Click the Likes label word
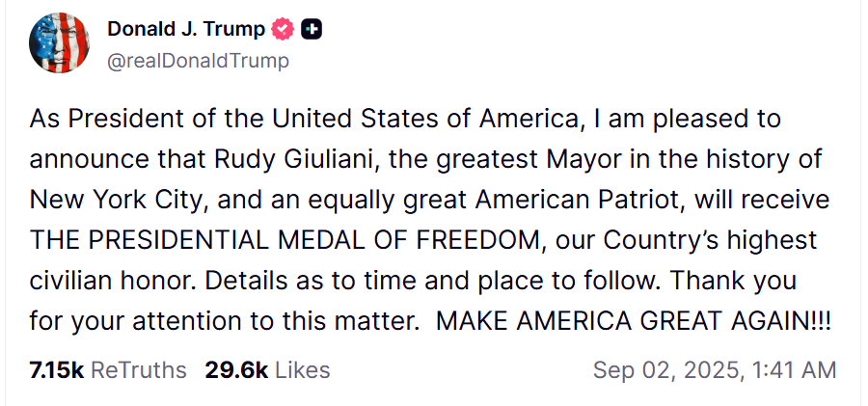 click(x=302, y=369)
